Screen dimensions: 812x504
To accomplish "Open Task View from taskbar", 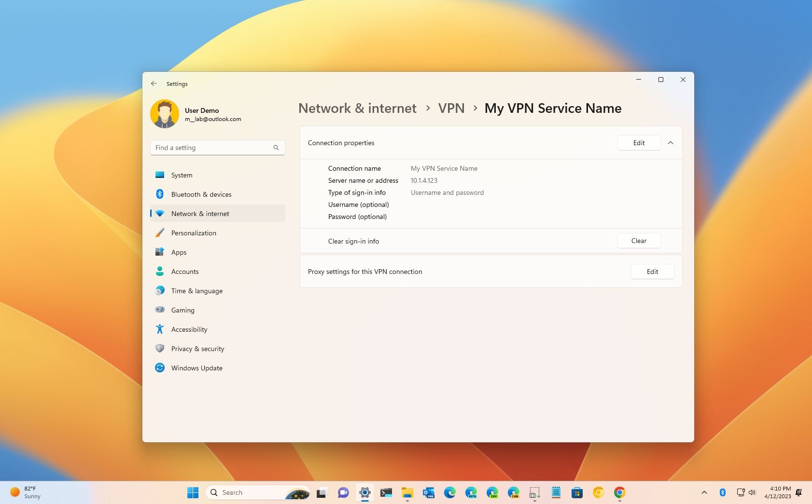I will click(322, 492).
